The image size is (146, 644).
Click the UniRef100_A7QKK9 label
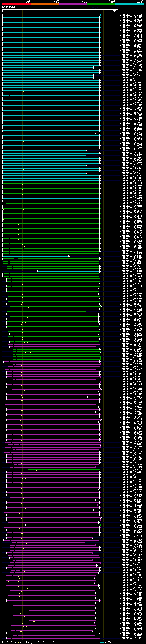pos(131,316)
